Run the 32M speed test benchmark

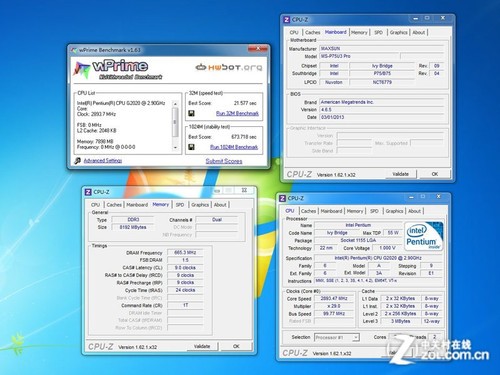point(237,114)
